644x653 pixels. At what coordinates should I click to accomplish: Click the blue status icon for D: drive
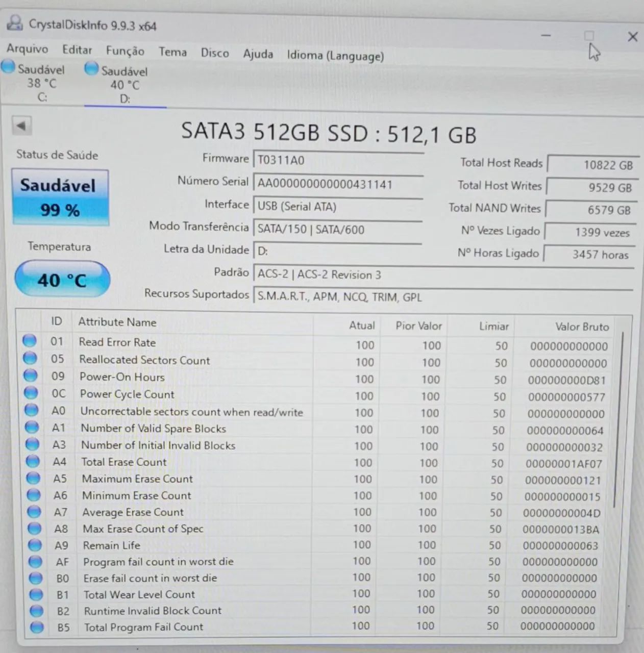click(x=91, y=69)
